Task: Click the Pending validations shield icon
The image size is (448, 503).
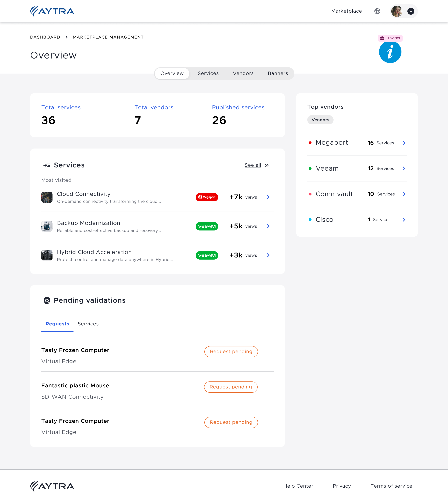Action: click(x=47, y=301)
